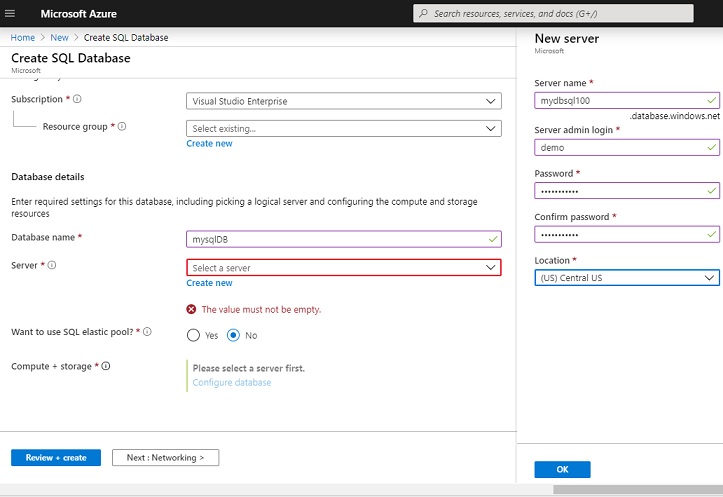Click the Compute + storage info icon
Image resolution: width=723 pixels, height=497 pixels.
(106, 366)
